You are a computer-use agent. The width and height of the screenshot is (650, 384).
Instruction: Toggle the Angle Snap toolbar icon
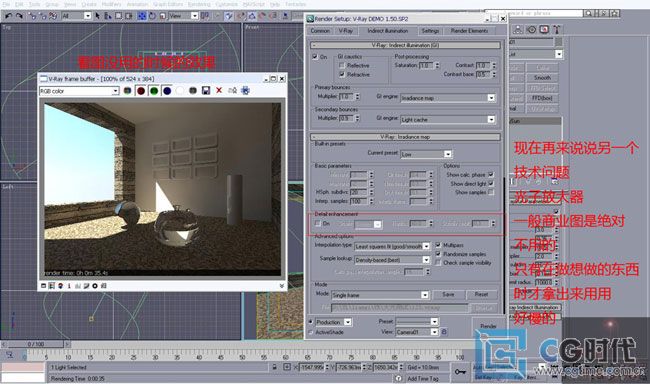[x=252, y=16]
